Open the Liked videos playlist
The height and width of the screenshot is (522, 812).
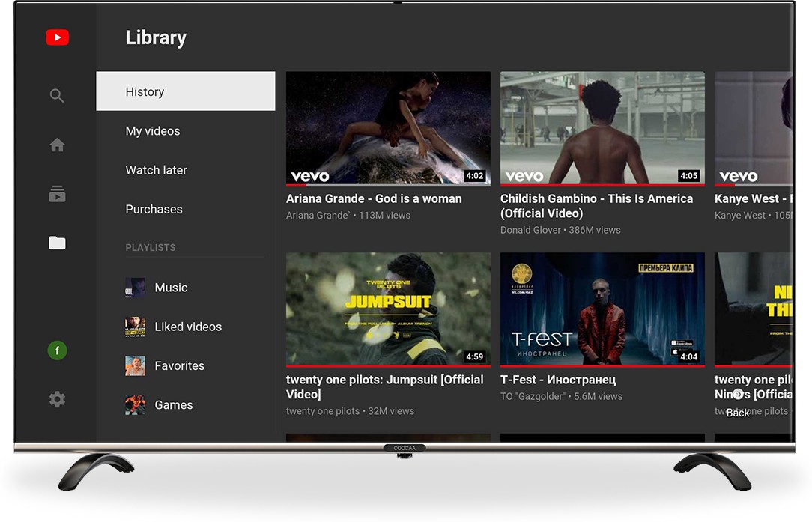pyautogui.click(x=188, y=327)
